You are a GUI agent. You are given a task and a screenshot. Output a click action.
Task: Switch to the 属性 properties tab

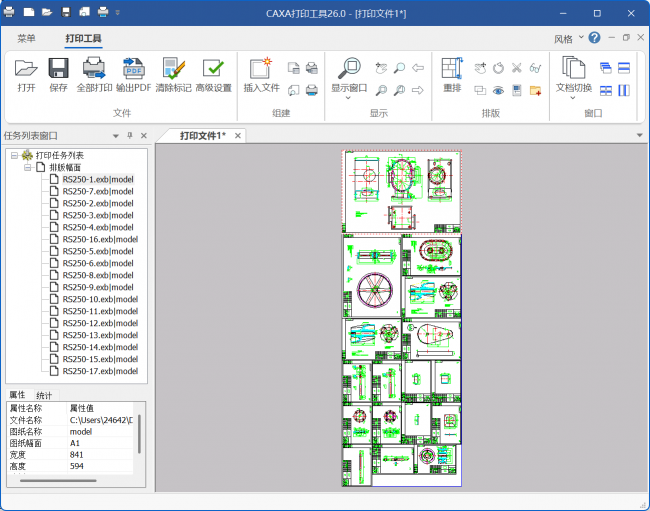[x=17, y=395]
